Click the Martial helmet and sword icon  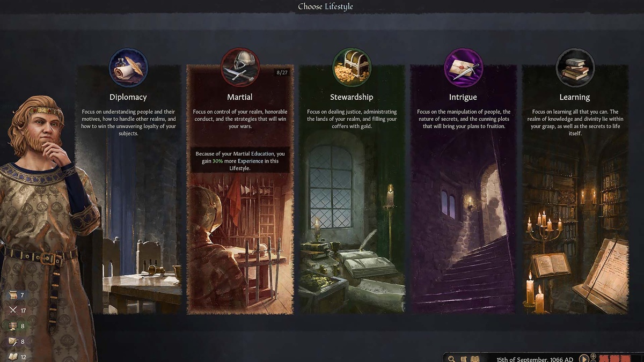click(240, 68)
